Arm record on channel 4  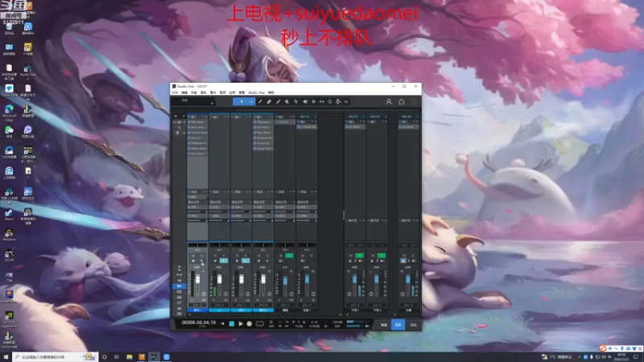(258, 261)
